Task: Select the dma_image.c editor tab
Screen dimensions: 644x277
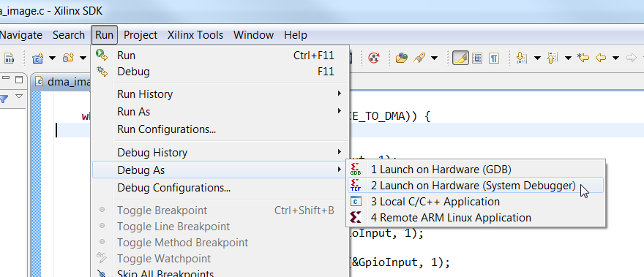Action: pyautogui.click(x=62, y=81)
